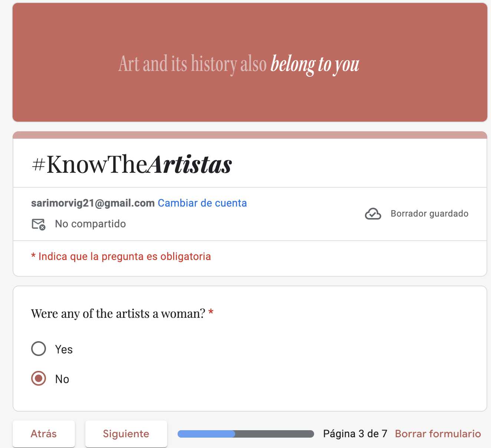Click Cambiar de cuenta link
This screenshot has width=491, height=448.
(x=202, y=203)
